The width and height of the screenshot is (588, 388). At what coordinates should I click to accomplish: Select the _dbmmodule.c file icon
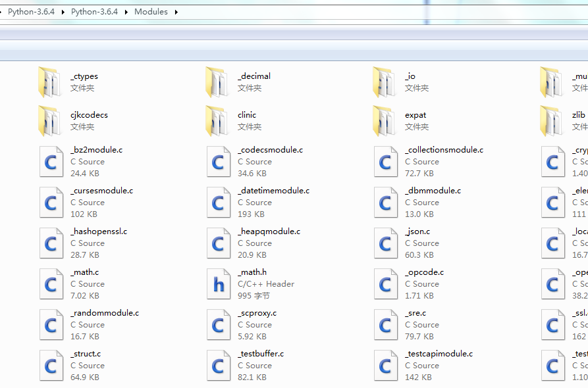click(x=386, y=203)
